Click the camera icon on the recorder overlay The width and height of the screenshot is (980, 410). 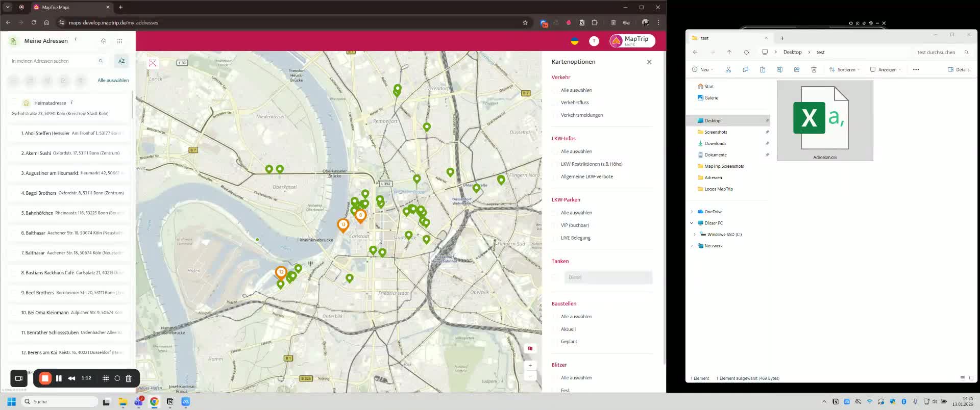(x=19, y=378)
